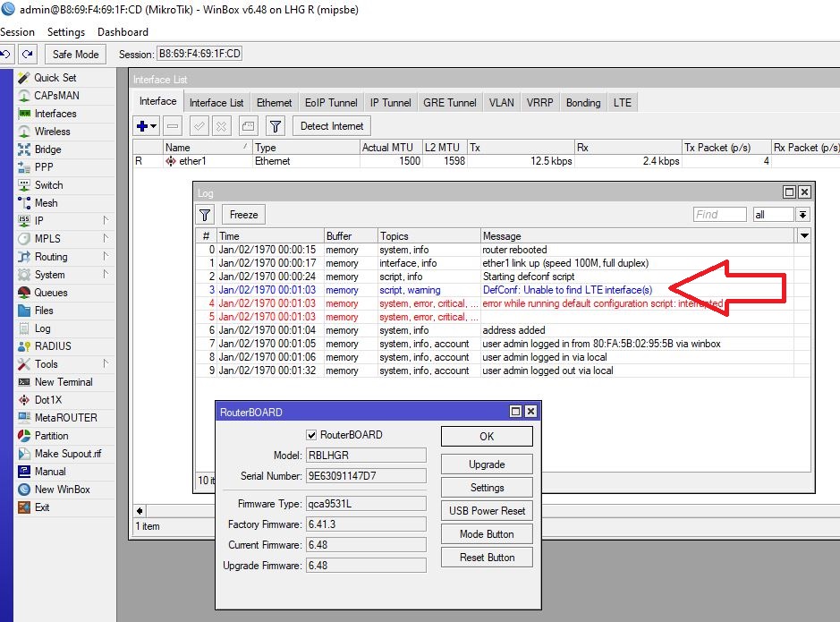Toggle the Safe Mode button
This screenshot has width=840, height=622.
pyautogui.click(x=75, y=55)
